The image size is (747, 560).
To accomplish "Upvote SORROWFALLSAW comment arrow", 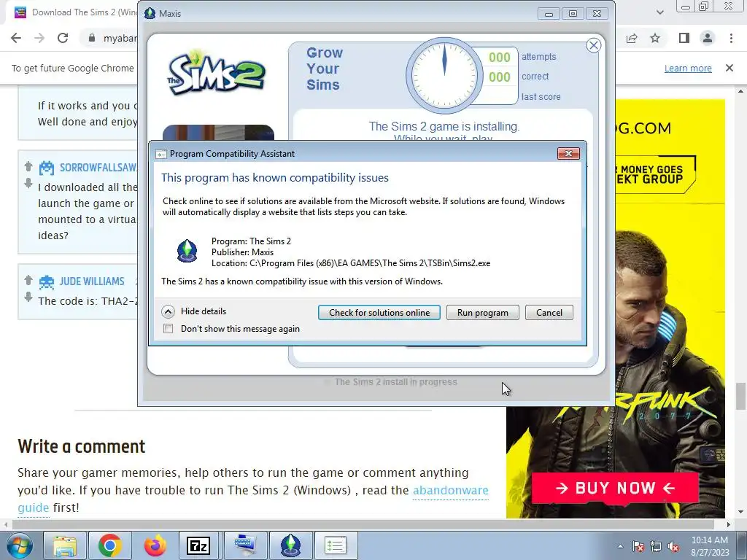I will [x=28, y=167].
